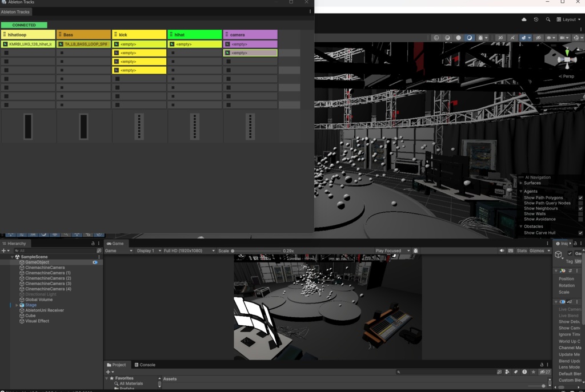
Task: Select AbletonUni Receiver object
Action: tap(45, 310)
